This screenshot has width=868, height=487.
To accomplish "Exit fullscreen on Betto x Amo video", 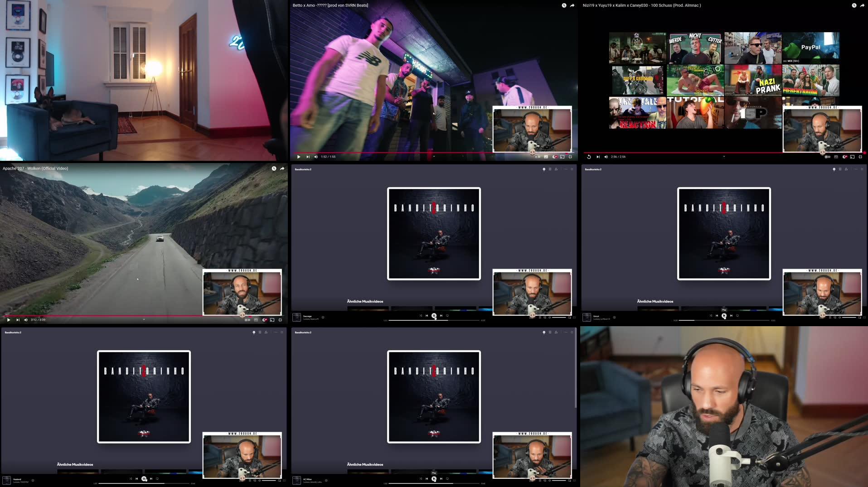I will [570, 157].
